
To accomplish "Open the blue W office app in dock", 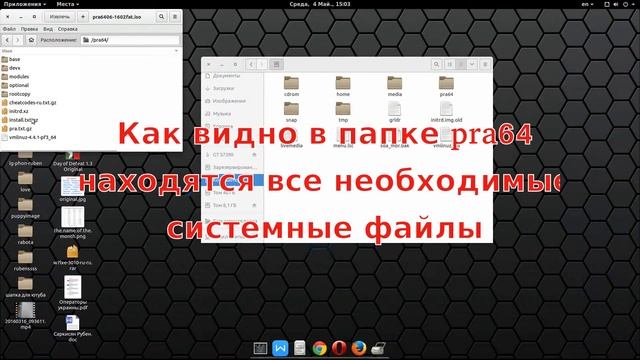I will click(x=280, y=348).
